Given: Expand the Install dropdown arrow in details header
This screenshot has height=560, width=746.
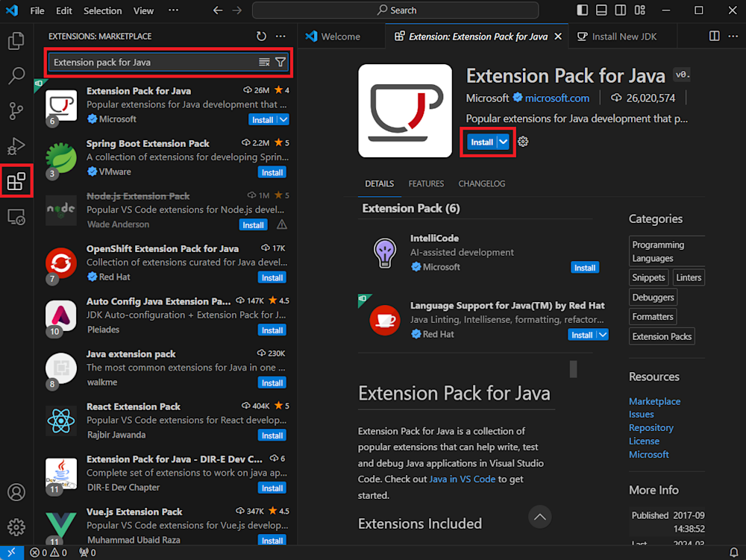Looking at the screenshot, I should click(x=504, y=142).
